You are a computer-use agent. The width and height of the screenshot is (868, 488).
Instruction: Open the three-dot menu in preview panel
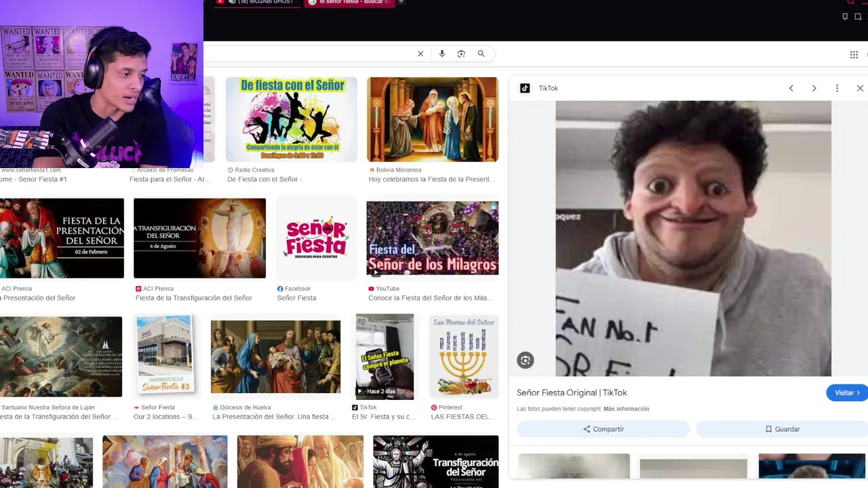pos(837,88)
